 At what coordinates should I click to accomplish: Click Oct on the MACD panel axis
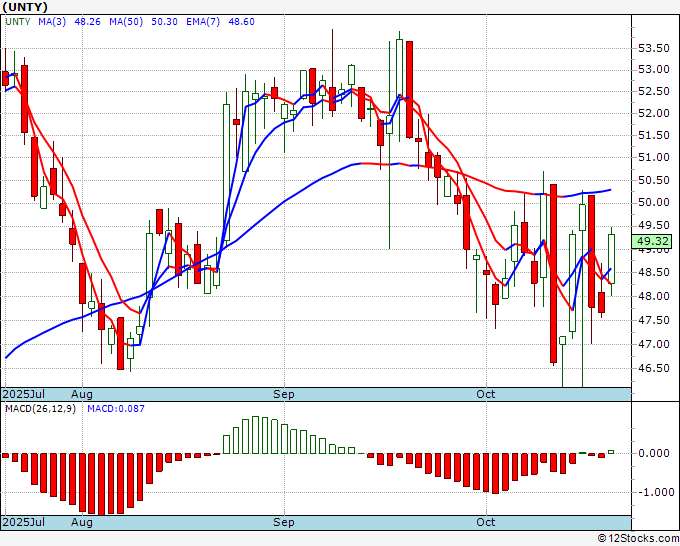click(485, 522)
